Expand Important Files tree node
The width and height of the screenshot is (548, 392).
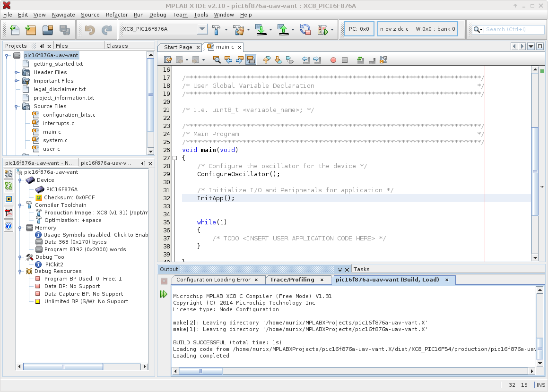16,81
